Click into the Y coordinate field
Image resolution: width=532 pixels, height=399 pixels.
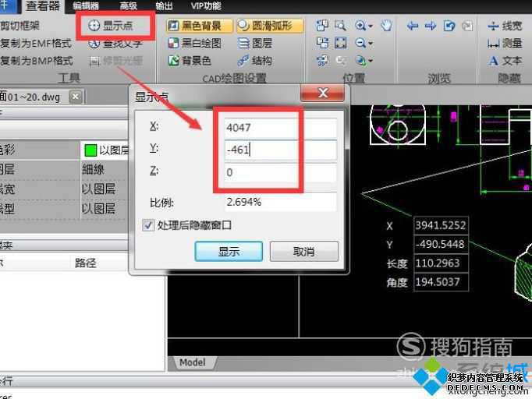(280, 150)
